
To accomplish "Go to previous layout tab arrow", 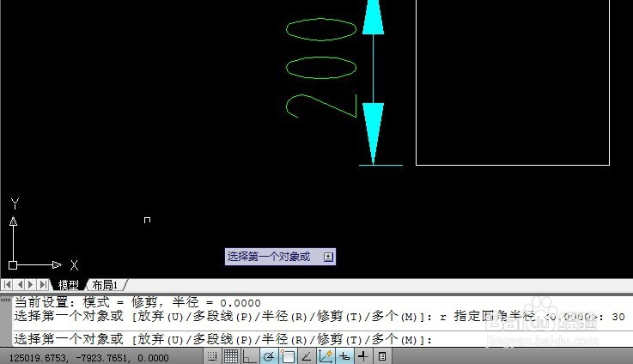I will 20,284.
